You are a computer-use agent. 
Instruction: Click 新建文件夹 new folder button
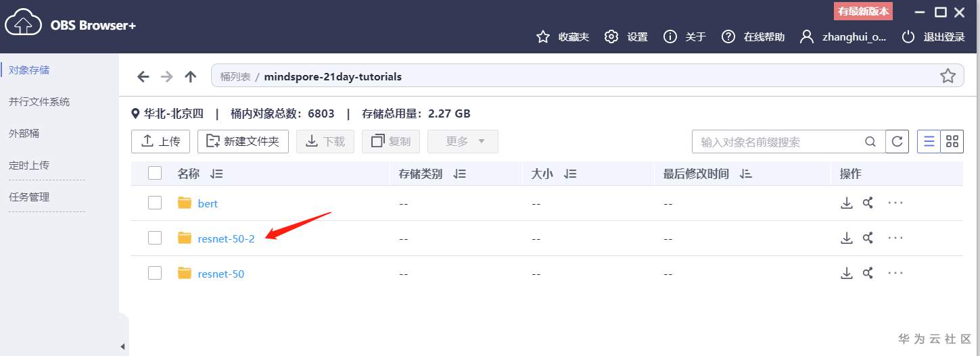243,141
